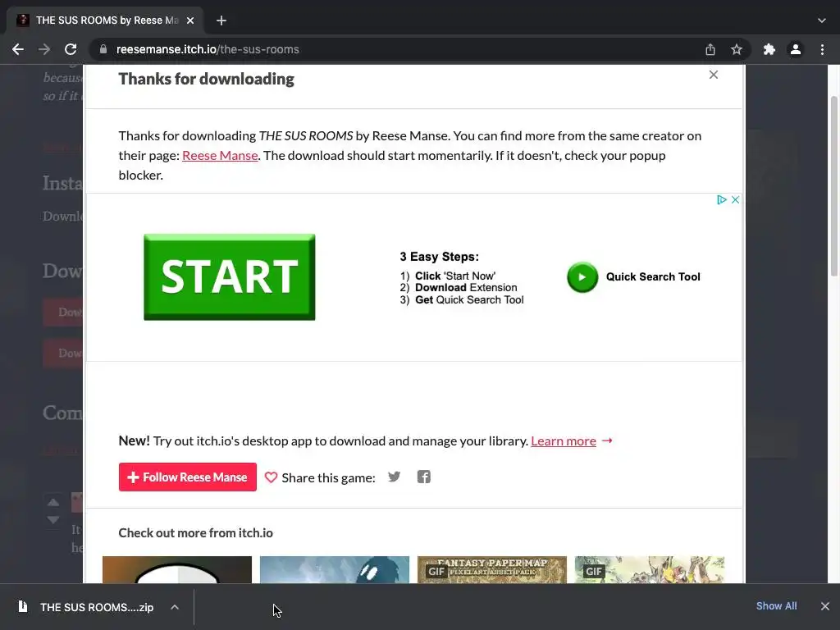This screenshot has height=630, width=840.
Task: Click the 3 Easy Steps ad text
Action: (x=440, y=257)
